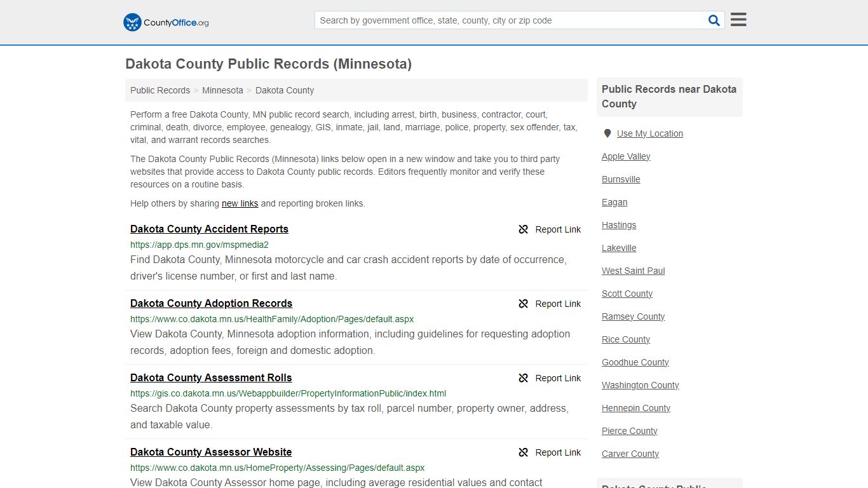This screenshot has height=488, width=868.
Task: Open Dakota County Assessor Website
Action: [211, 452]
